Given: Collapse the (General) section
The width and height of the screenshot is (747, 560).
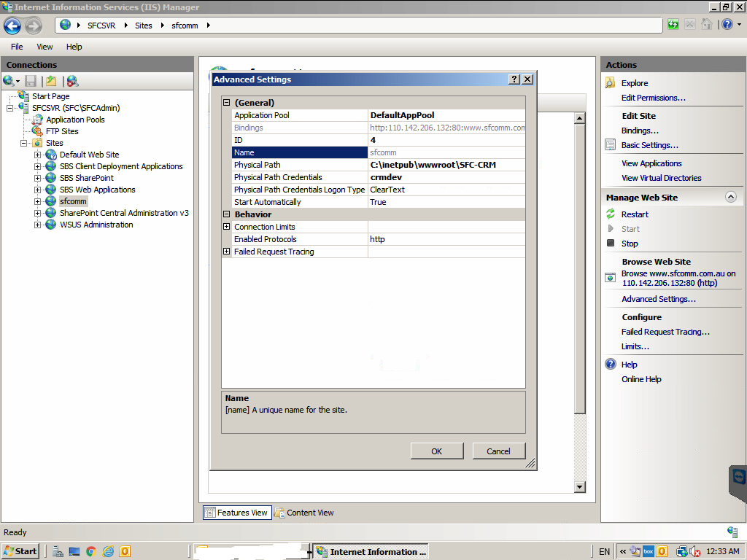Looking at the screenshot, I should pyautogui.click(x=226, y=102).
